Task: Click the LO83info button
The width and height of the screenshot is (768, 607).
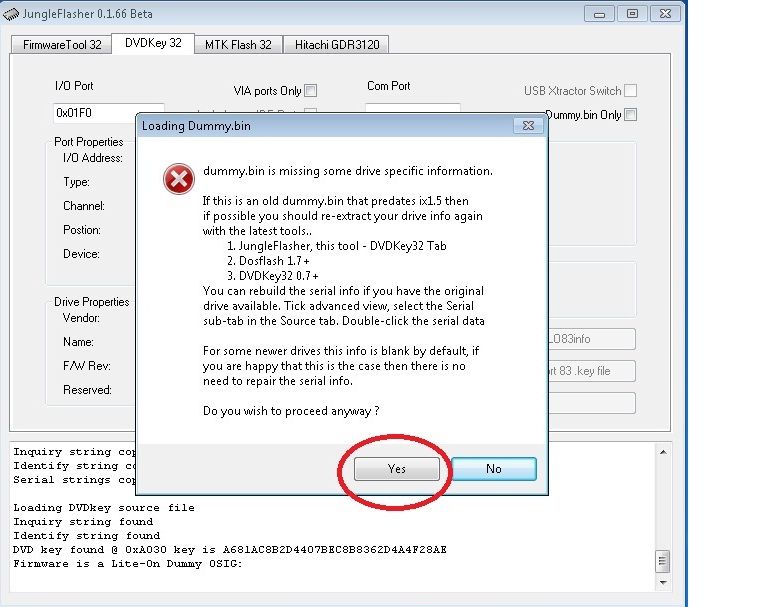Action: [588, 339]
